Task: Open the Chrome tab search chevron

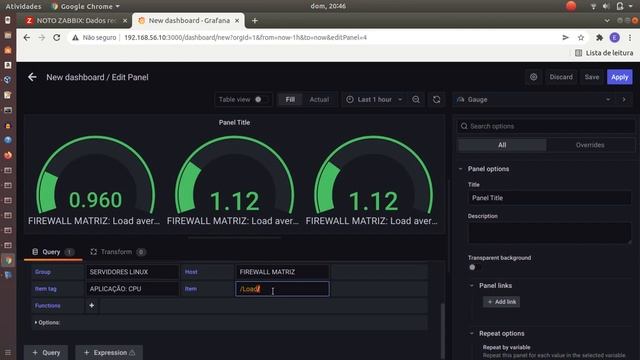Action: coord(607,20)
